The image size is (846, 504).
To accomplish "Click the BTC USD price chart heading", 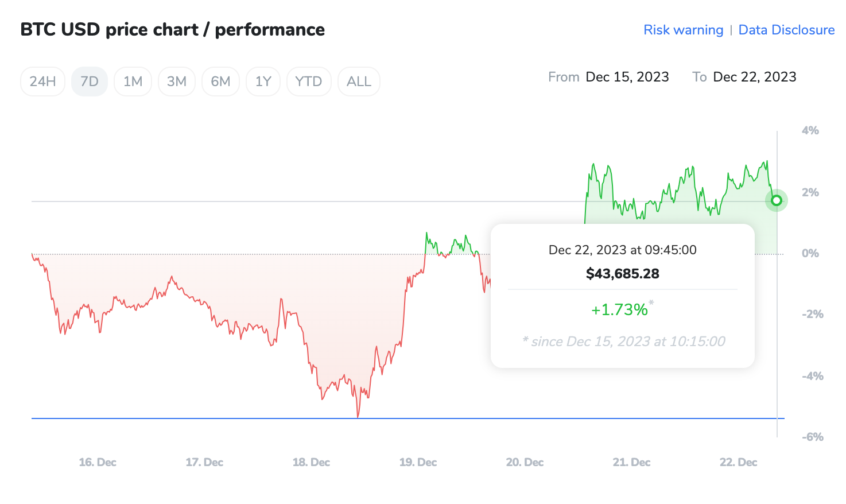I will (x=172, y=30).
